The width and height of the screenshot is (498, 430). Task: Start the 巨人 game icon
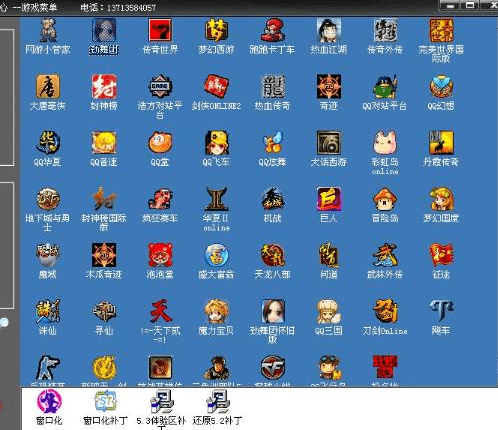pos(329,199)
